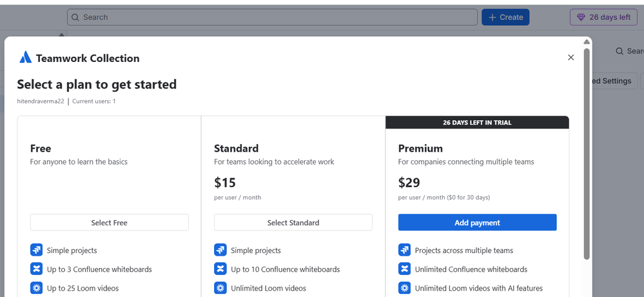644x297 pixels.
Task: Click the $15 price text
Action: (x=225, y=182)
